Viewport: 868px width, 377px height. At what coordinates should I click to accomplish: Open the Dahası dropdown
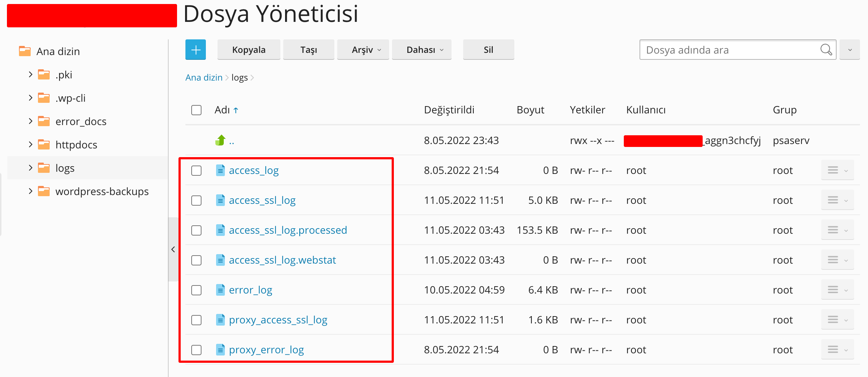pyautogui.click(x=422, y=50)
